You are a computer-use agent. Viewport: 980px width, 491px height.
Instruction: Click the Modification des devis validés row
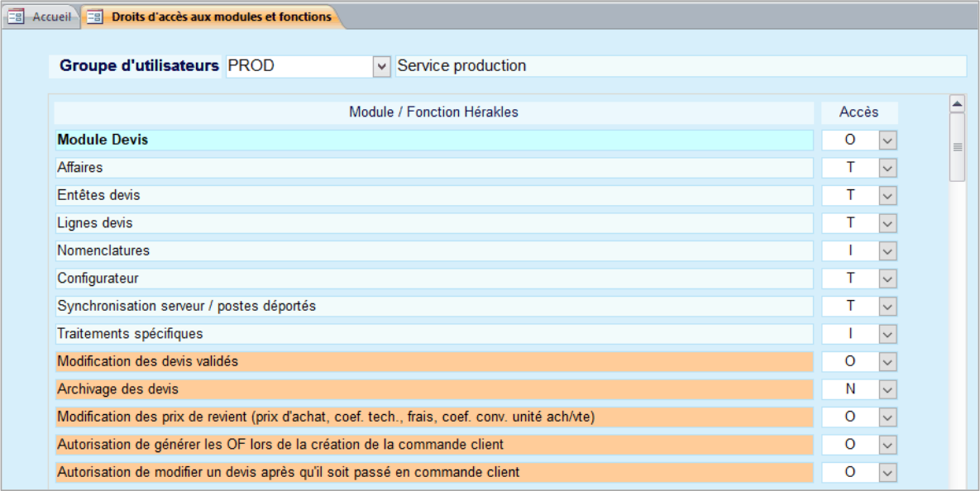(x=433, y=361)
